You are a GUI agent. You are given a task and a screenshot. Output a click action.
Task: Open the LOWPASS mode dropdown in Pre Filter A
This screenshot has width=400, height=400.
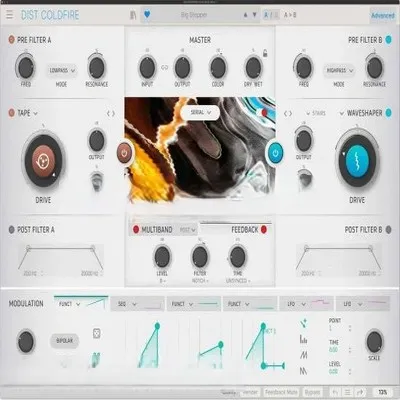click(x=62, y=71)
